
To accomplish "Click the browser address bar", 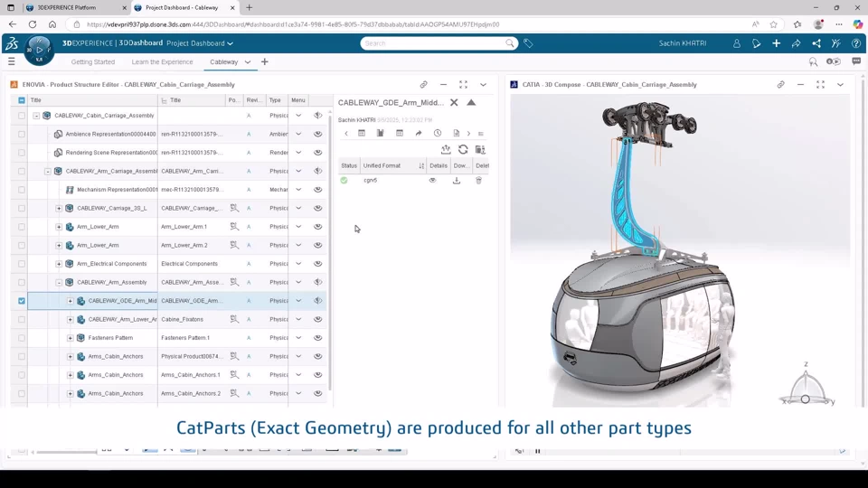I will (410, 24).
